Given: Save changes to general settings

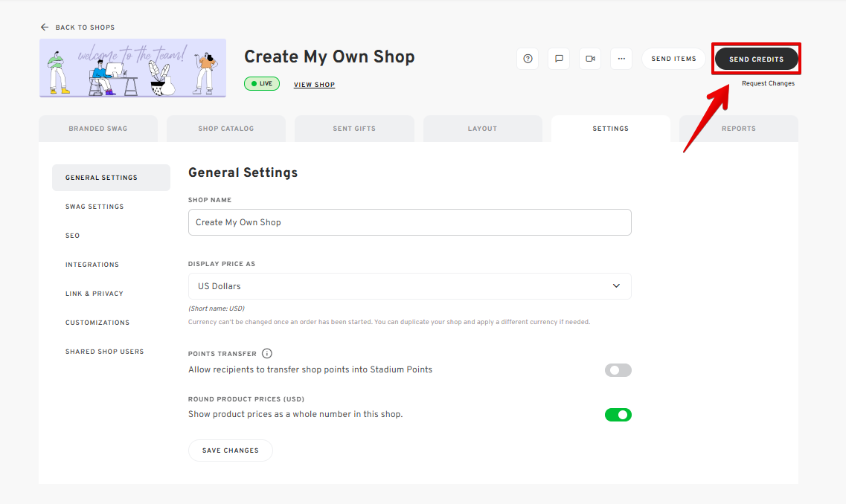Looking at the screenshot, I should (x=231, y=450).
